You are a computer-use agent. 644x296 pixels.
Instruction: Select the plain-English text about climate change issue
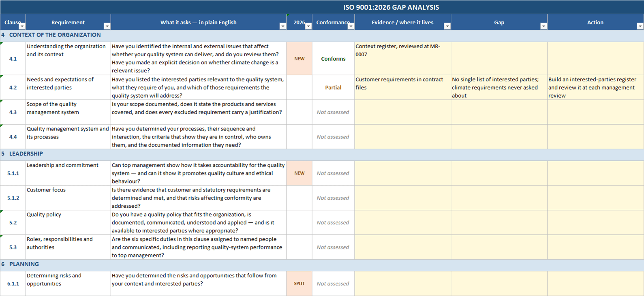(x=199, y=59)
